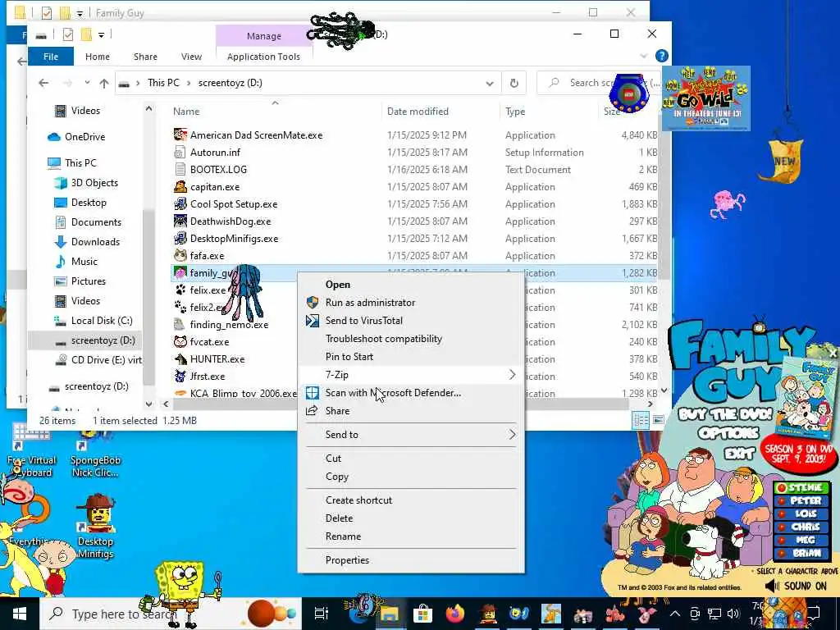The width and height of the screenshot is (840, 630).
Task: Open Firefox from the taskbar
Action: coord(455,614)
